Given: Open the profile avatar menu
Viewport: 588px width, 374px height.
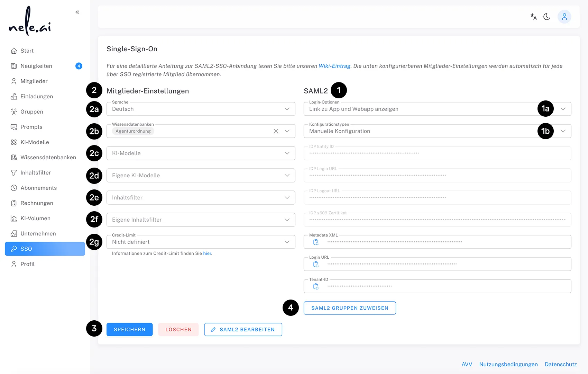Looking at the screenshot, I should [x=564, y=16].
